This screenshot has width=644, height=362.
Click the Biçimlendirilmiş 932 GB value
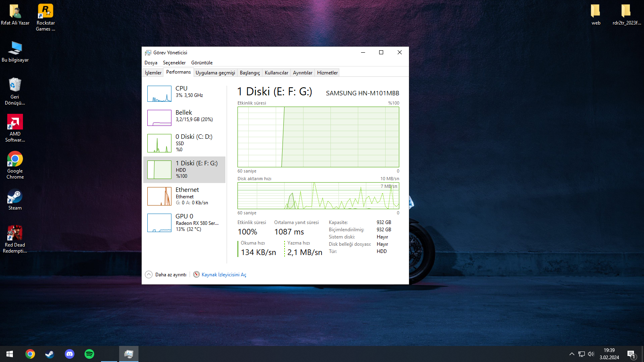pyautogui.click(x=384, y=230)
